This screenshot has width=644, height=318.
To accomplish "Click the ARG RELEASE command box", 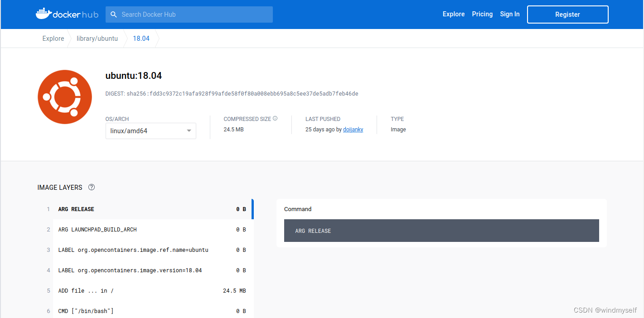I will click(x=441, y=231).
